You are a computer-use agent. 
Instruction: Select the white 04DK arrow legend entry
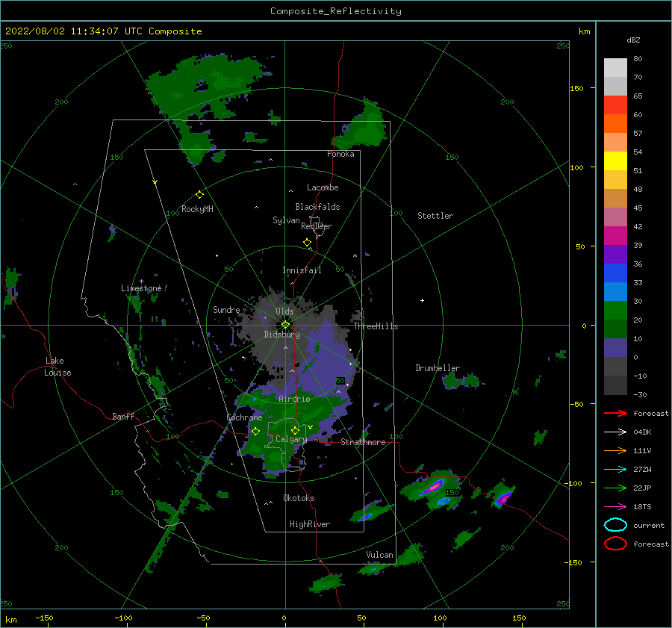tap(615, 432)
